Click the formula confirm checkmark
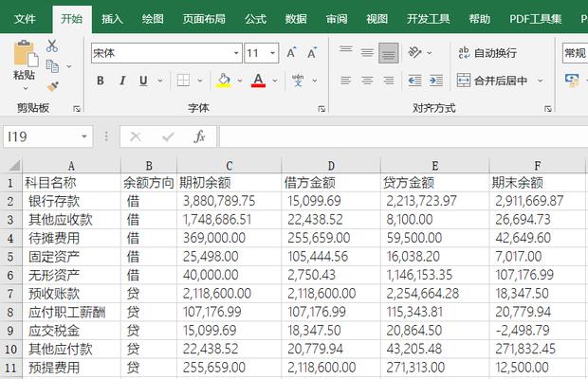Screen dimensions: 588x379 168,136
